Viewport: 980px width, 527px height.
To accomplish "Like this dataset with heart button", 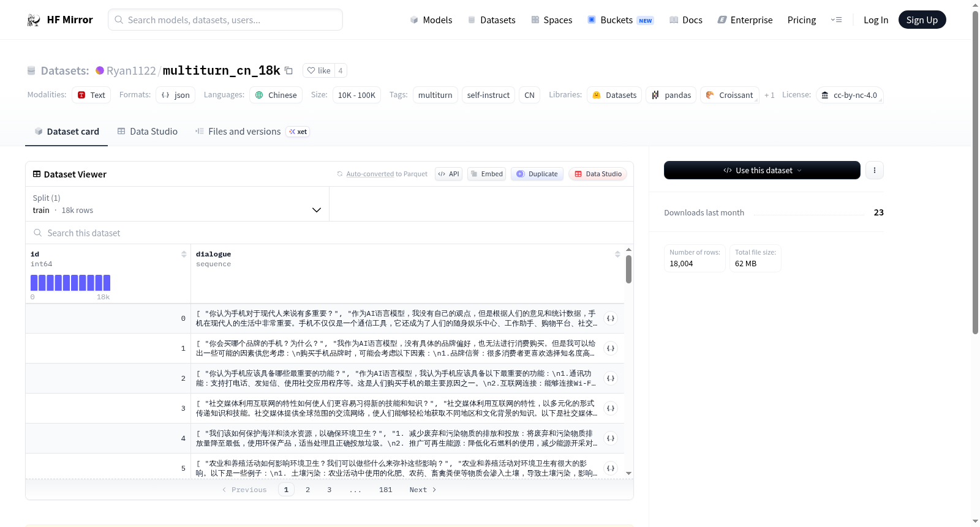I will [x=318, y=70].
